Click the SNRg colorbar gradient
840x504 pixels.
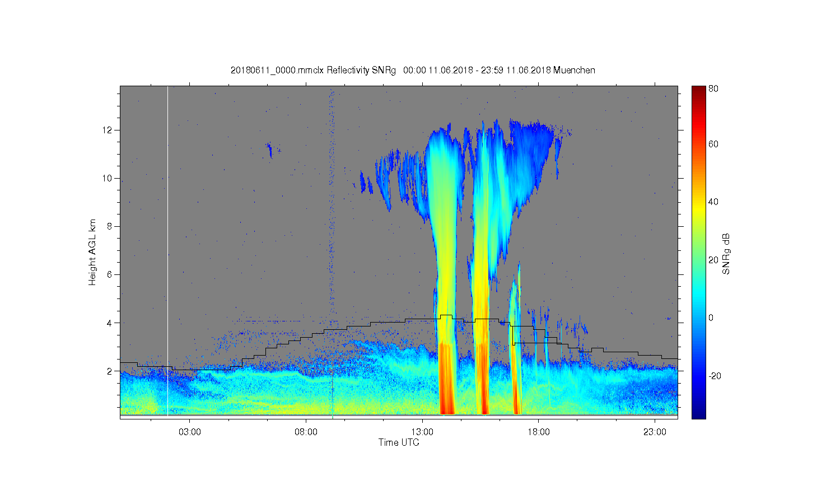coord(698,252)
